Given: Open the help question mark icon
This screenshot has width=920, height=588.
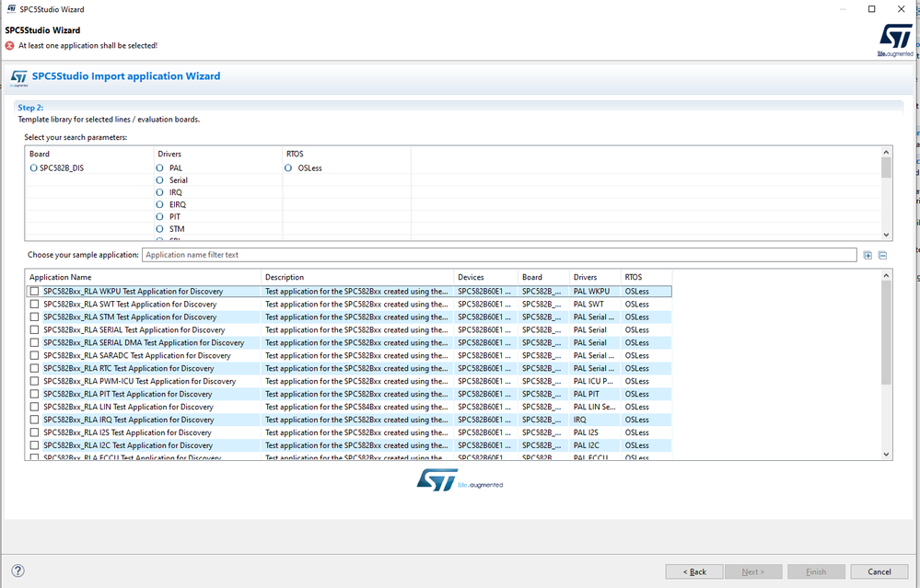Looking at the screenshot, I should pos(17,571).
